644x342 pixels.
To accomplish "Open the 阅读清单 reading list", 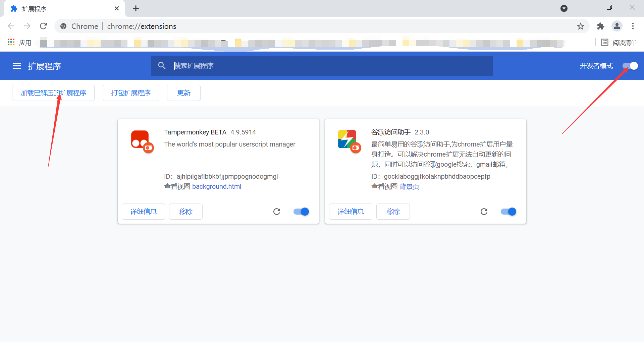I will pyautogui.click(x=619, y=43).
